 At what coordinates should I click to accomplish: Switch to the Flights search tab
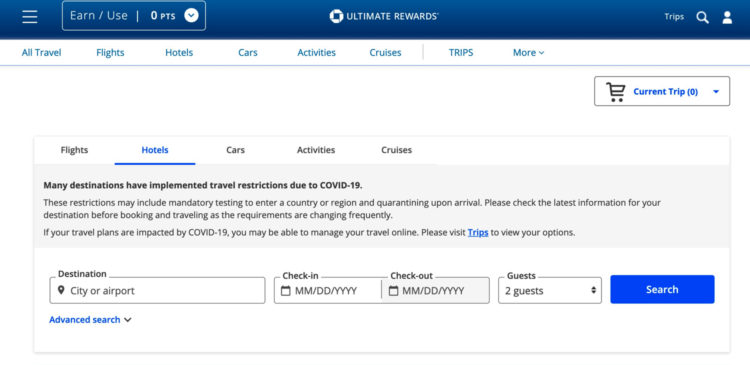pos(74,150)
